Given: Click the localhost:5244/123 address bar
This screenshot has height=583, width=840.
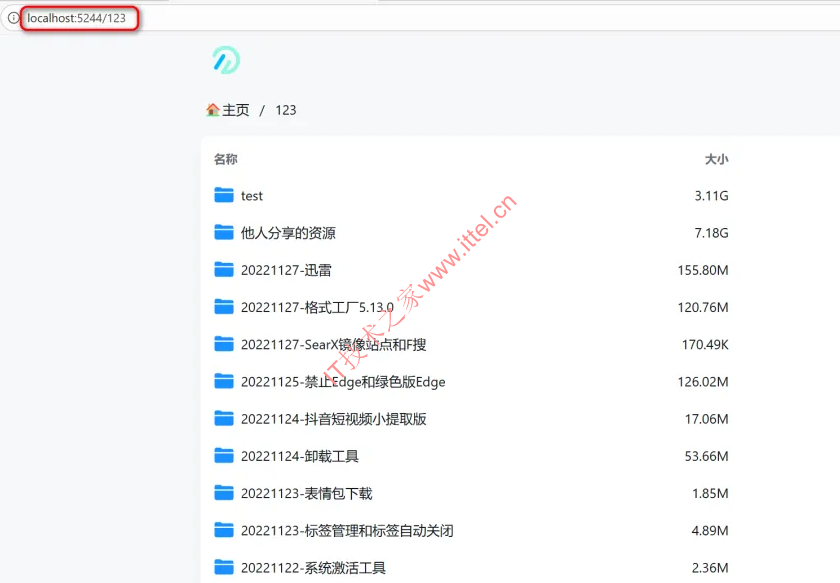Looking at the screenshot, I should coord(76,18).
